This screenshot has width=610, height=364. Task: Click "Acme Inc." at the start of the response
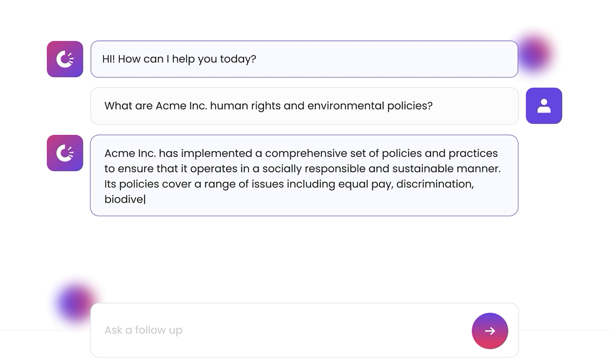point(130,153)
